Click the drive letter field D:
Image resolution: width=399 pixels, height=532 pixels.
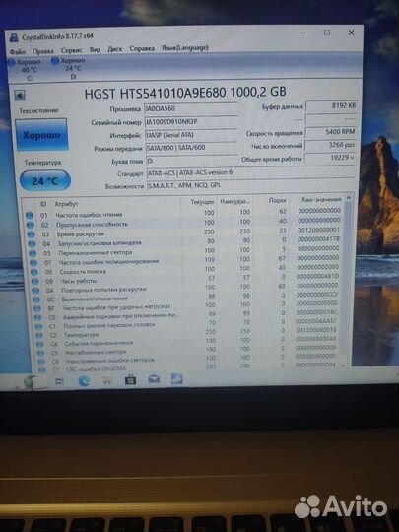tap(192, 161)
